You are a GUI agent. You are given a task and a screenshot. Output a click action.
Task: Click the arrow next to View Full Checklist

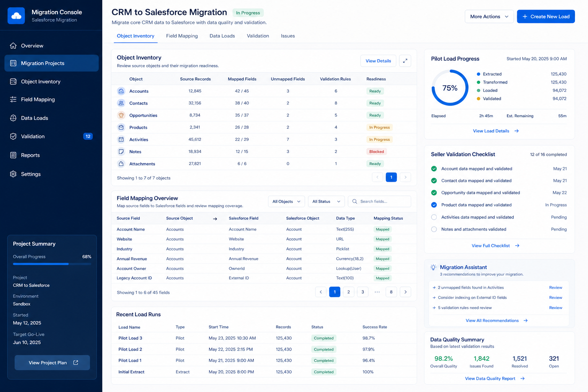pyautogui.click(x=517, y=246)
